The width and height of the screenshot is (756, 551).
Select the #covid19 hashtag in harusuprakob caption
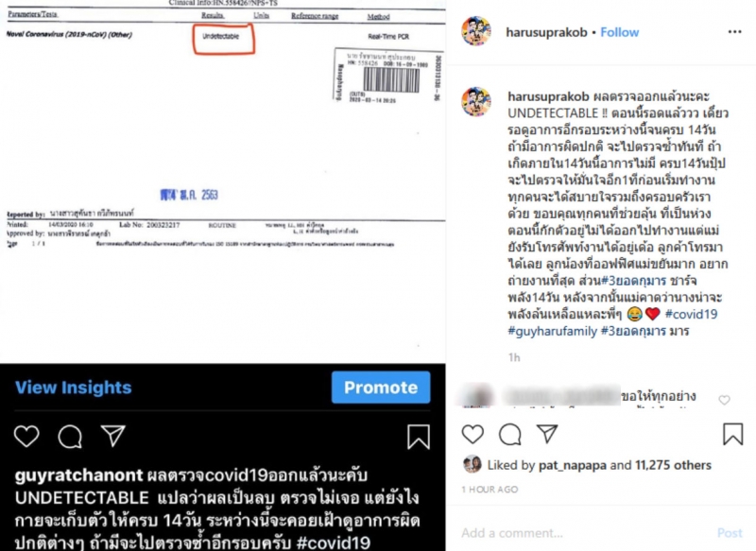691,314
